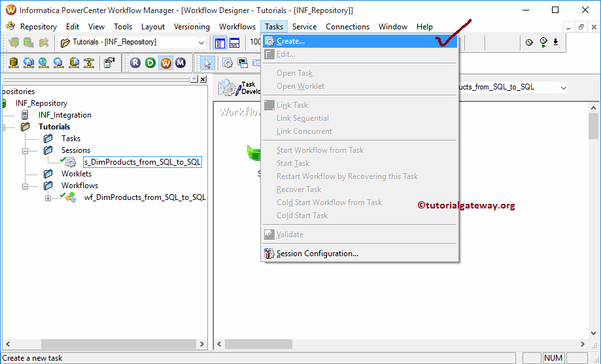Choose Create... from the Tasks menu
The image size is (601, 364).
[360, 41]
